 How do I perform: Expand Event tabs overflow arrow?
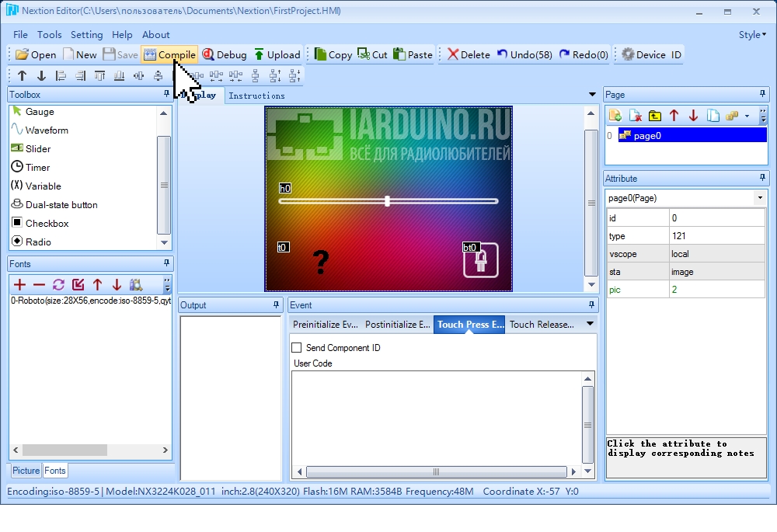pos(590,324)
